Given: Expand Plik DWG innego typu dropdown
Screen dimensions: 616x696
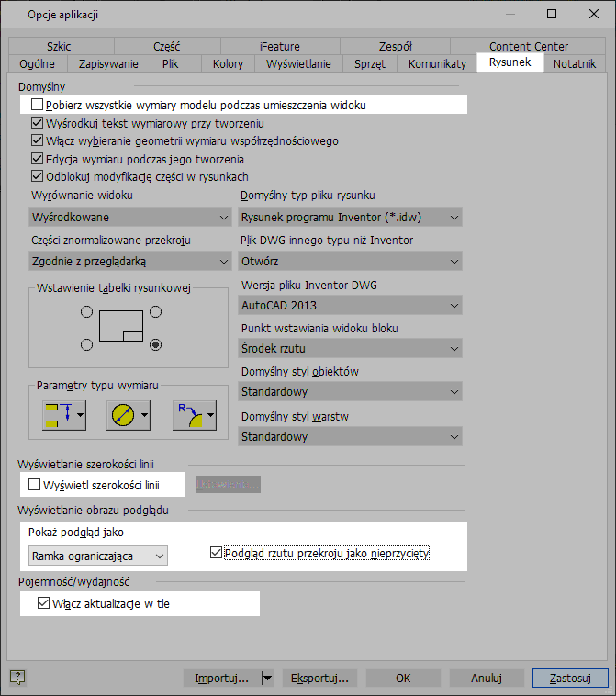Looking at the screenshot, I should point(350,262).
